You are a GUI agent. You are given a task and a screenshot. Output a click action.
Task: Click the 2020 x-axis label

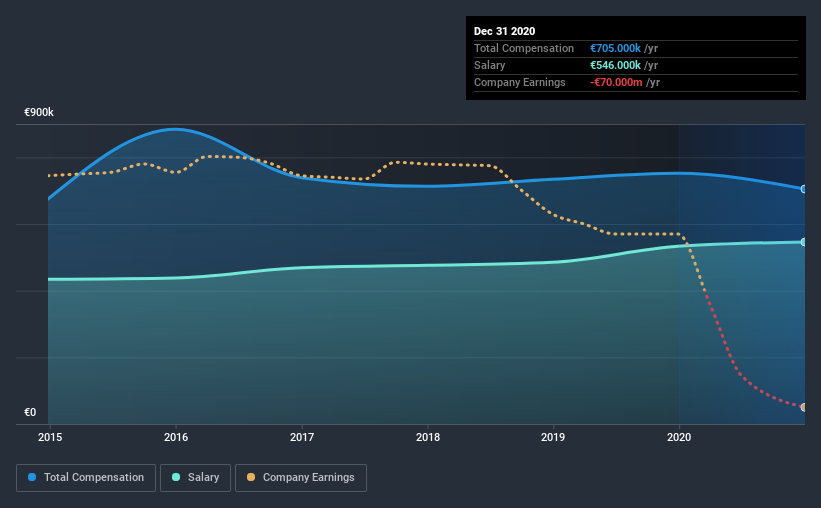tap(679, 437)
